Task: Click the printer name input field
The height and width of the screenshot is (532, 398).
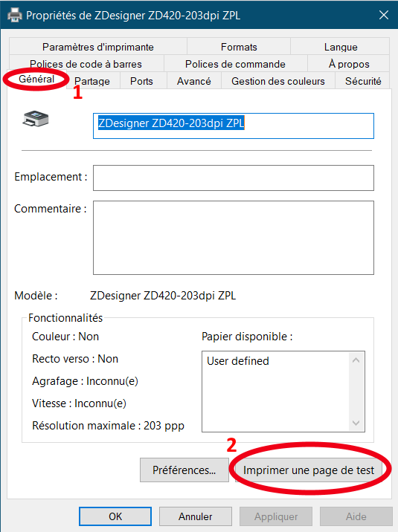Action: coord(234,126)
